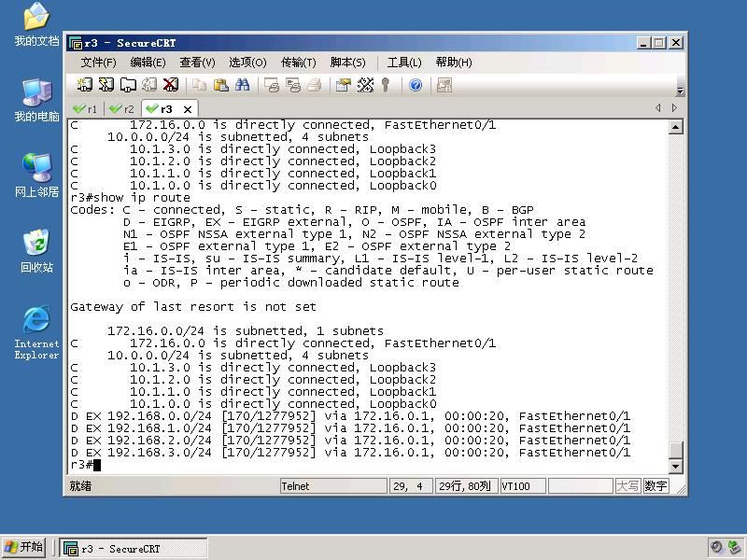Viewport: 747px width, 560px height.
Task: Click the terminal scrollbar up arrow
Action: pos(675,127)
